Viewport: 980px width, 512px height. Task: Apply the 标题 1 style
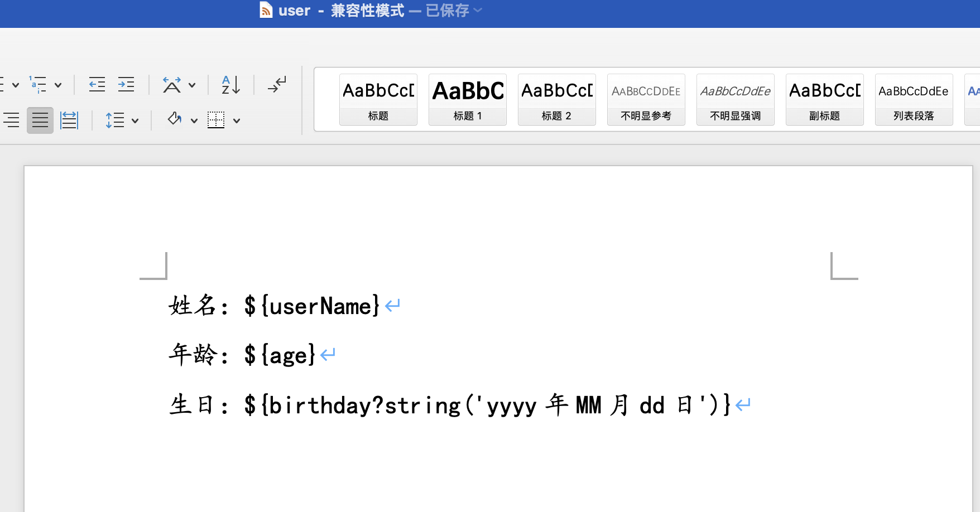[x=468, y=99]
